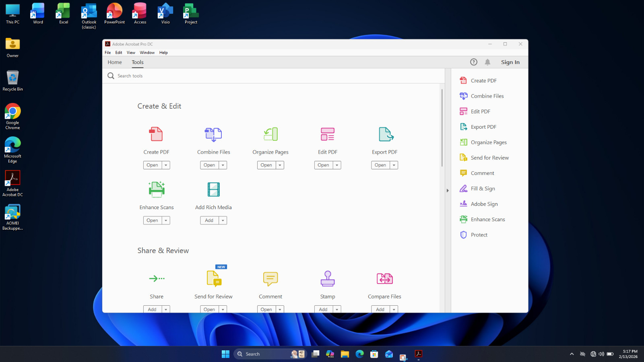Select Export PDF in right sidebar

pyautogui.click(x=478, y=127)
